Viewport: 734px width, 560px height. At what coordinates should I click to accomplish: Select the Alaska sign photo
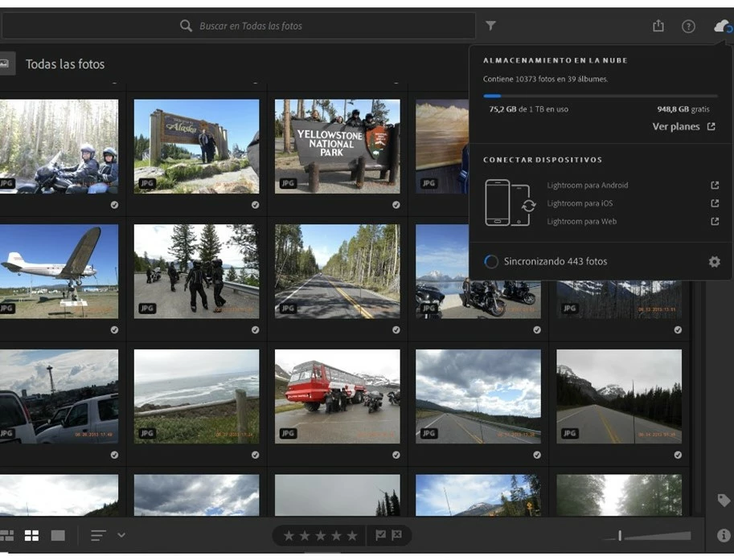(x=197, y=146)
